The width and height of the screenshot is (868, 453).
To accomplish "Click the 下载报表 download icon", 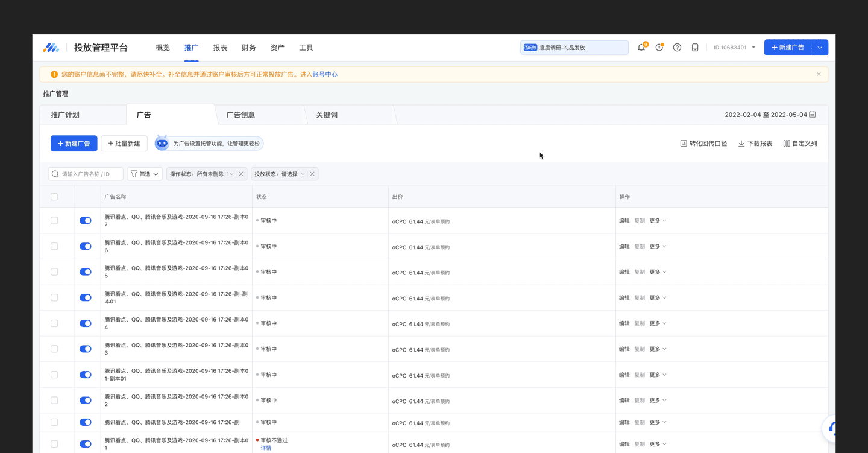I will coord(741,144).
